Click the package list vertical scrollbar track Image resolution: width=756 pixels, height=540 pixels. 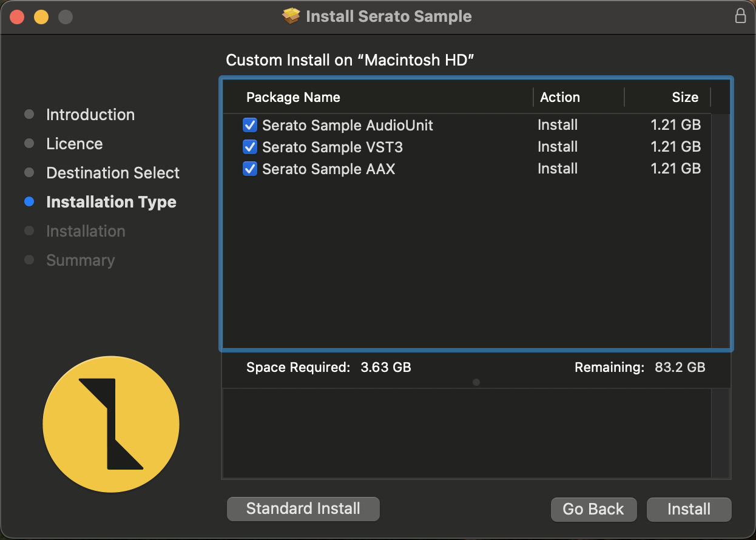pos(720,231)
